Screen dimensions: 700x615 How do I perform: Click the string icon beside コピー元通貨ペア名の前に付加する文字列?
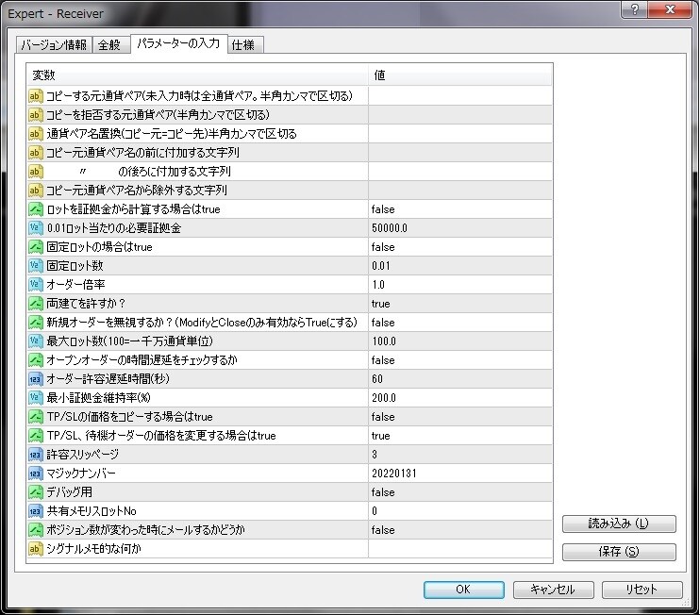[35, 153]
